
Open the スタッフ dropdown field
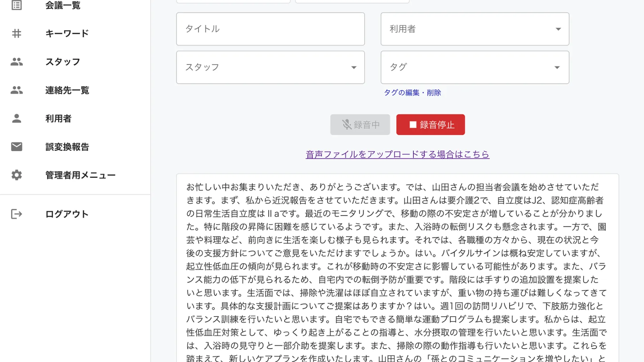point(270,67)
